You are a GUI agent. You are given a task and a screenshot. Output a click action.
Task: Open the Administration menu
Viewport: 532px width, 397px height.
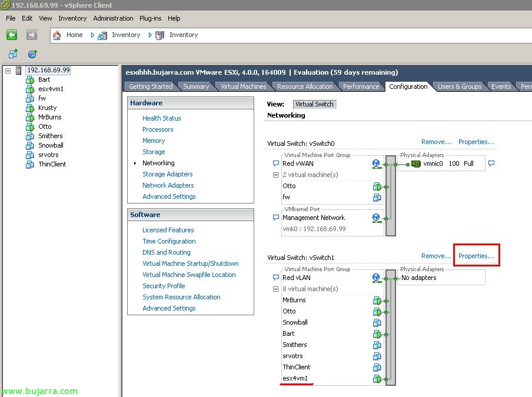pos(114,18)
